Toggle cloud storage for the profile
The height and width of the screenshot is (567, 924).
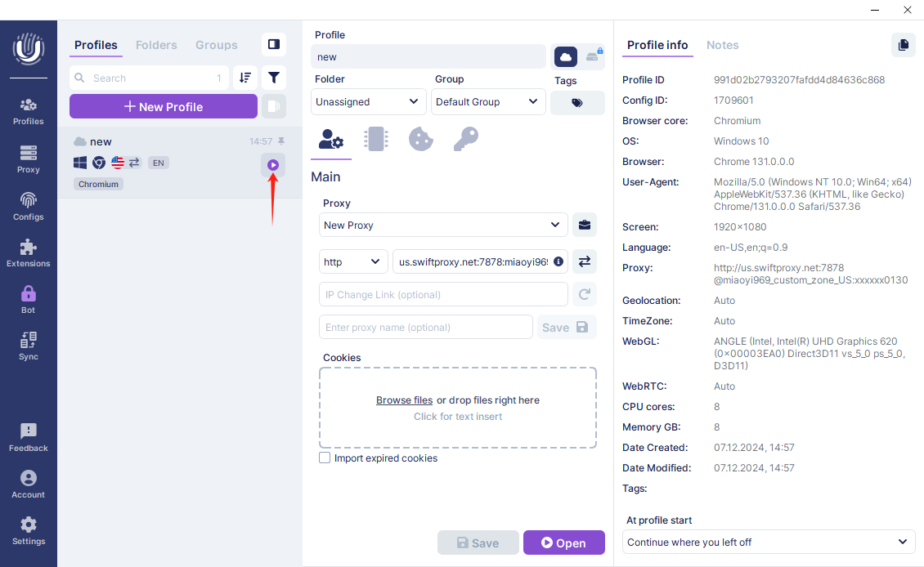tap(565, 56)
